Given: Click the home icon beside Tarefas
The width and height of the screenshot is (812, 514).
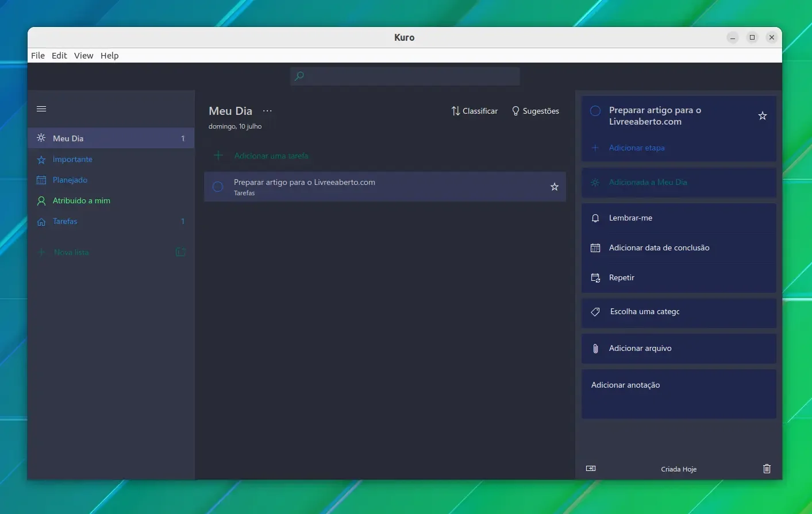Looking at the screenshot, I should [x=41, y=222].
